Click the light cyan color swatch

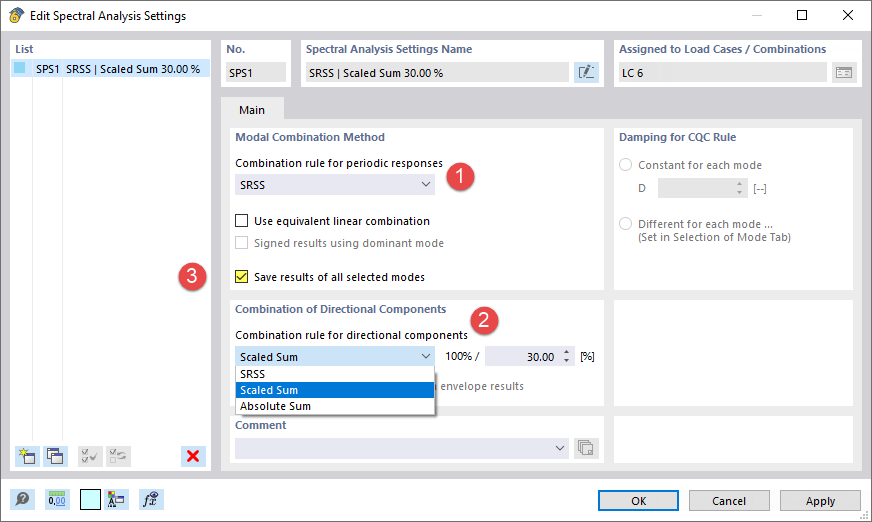click(90, 500)
